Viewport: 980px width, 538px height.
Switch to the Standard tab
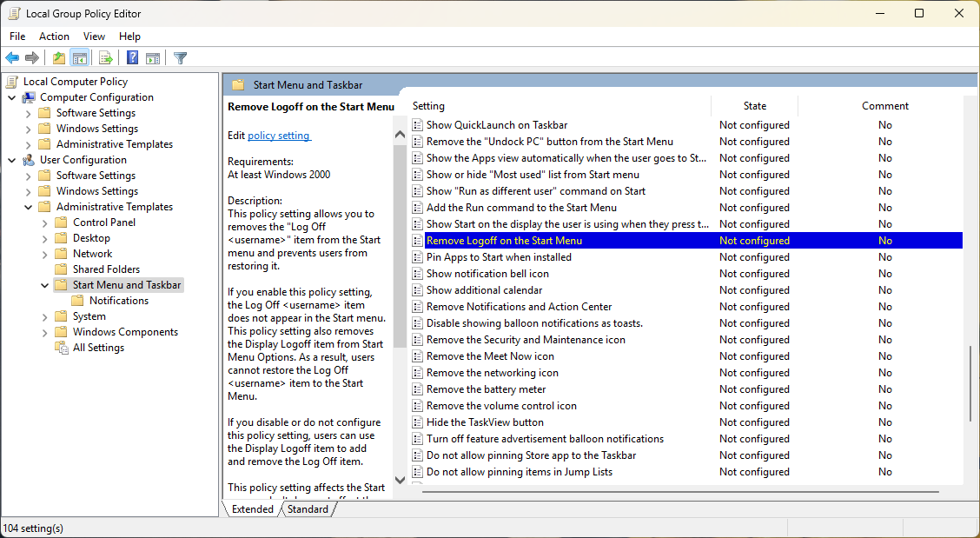(308, 508)
